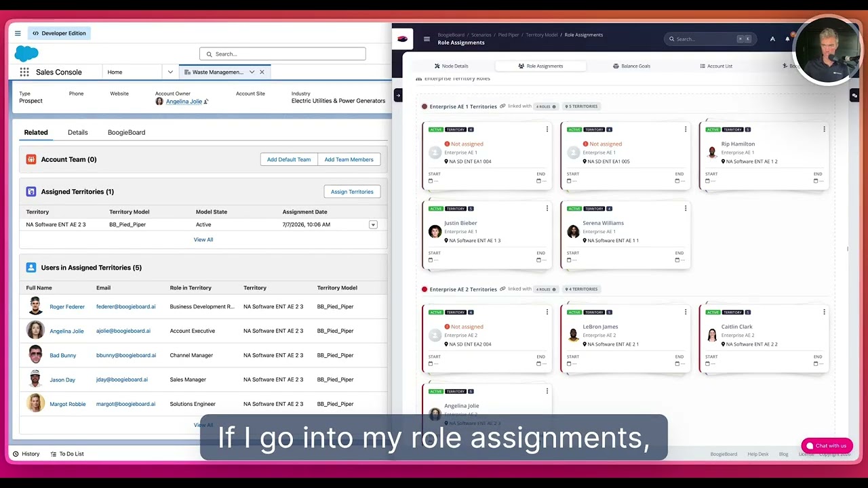Open kebab menu on NA SD ENT EA2 004 card
This screenshot has width=868, height=488.
[x=547, y=312]
